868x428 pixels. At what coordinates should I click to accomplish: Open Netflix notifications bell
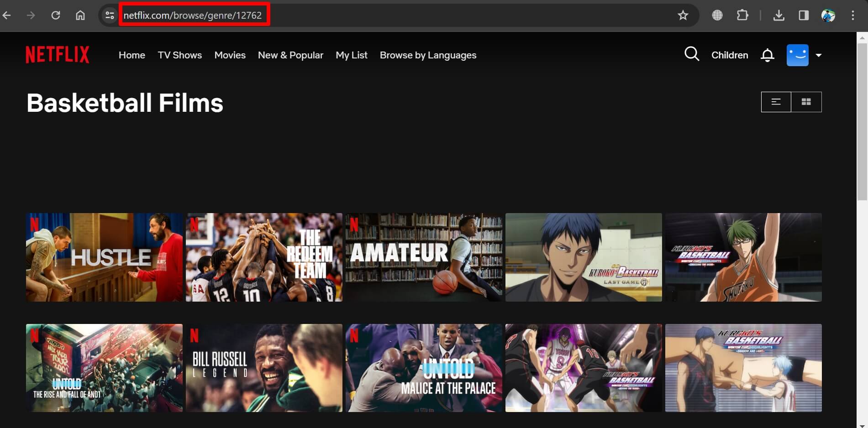coord(767,55)
